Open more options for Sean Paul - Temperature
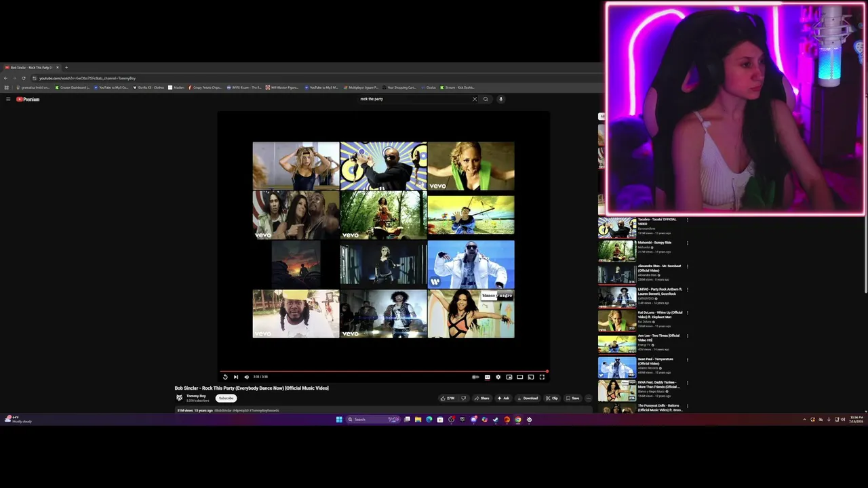This screenshot has width=868, height=488. click(687, 359)
